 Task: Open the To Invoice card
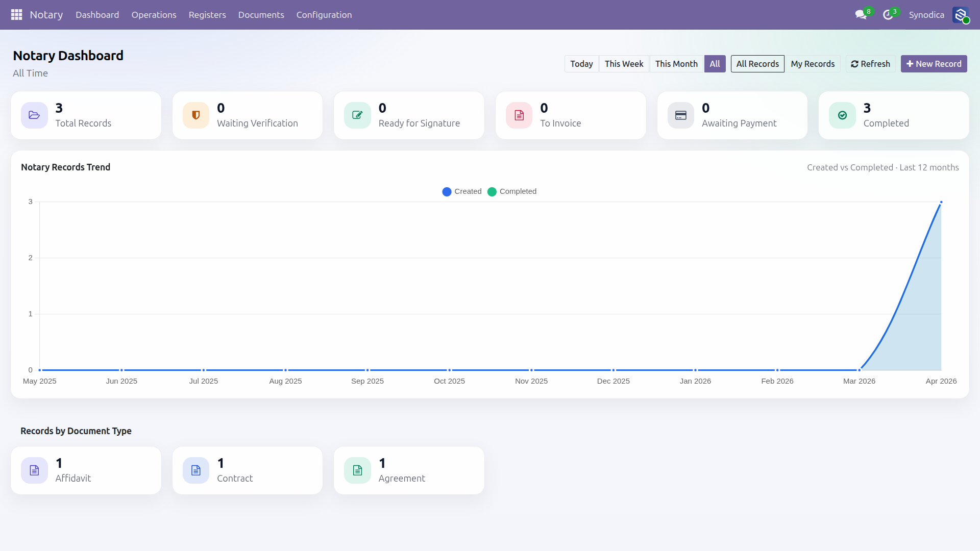[571, 115]
